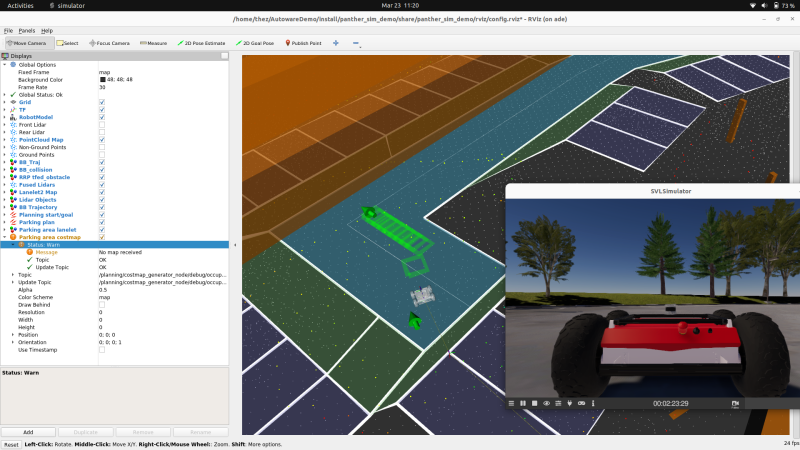
Task: Click the Add display button
Action: [28, 431]
